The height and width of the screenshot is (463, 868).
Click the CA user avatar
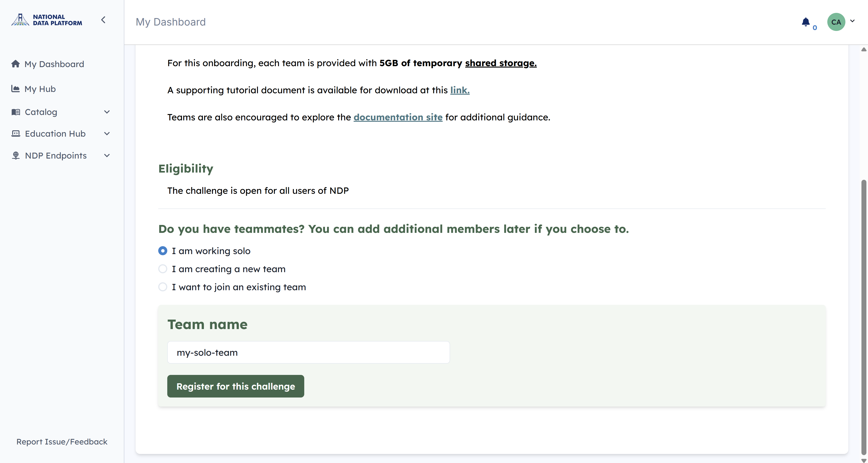pyautogui.click(x=836, y=22)
